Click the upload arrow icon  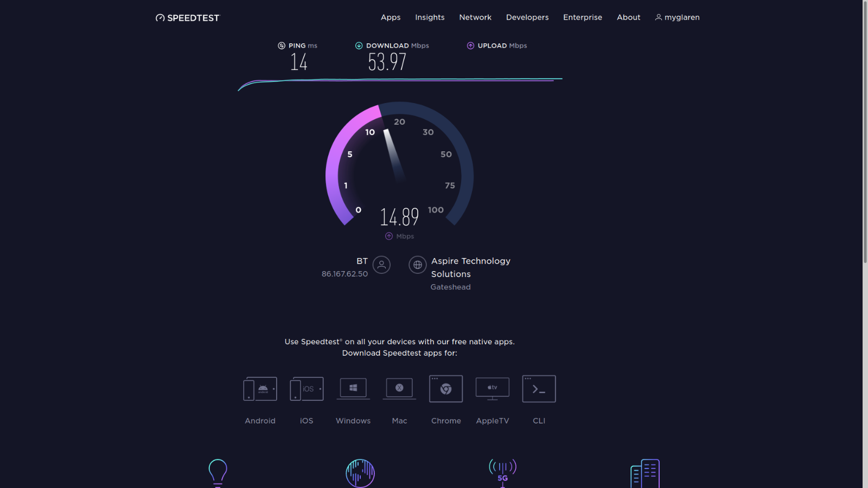(470, 46)
